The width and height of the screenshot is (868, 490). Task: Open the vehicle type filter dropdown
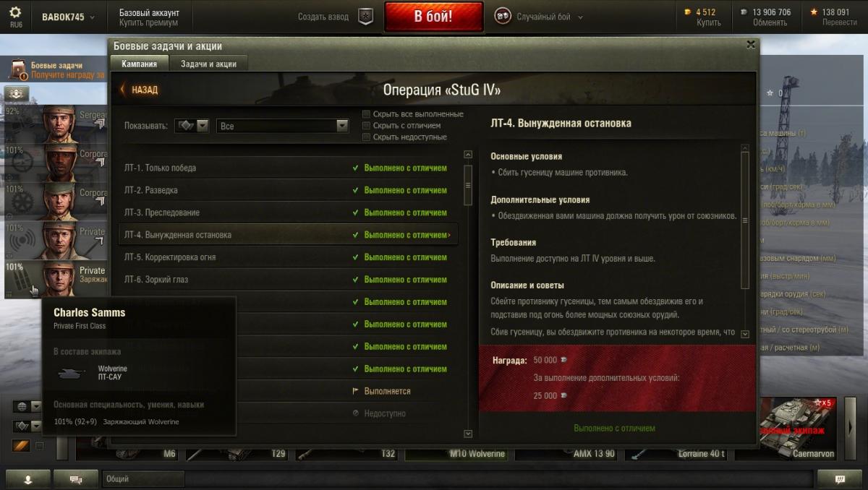[192, 126]
